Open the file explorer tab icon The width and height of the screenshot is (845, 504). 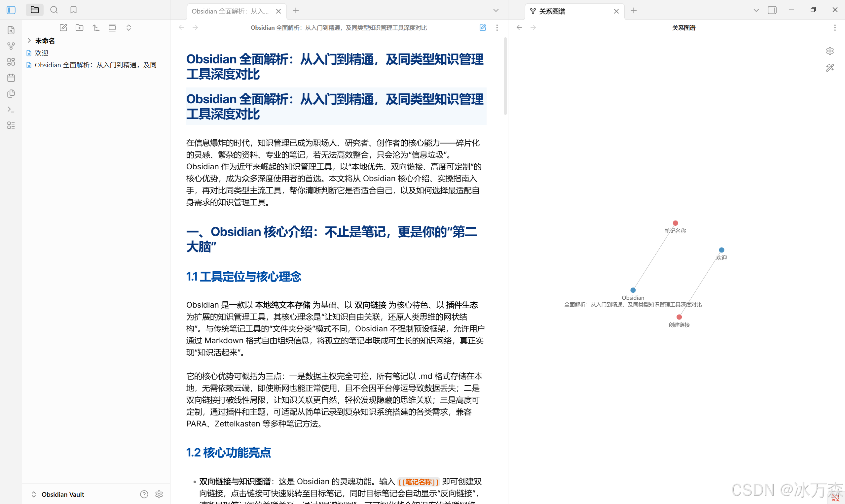[35, 10]
